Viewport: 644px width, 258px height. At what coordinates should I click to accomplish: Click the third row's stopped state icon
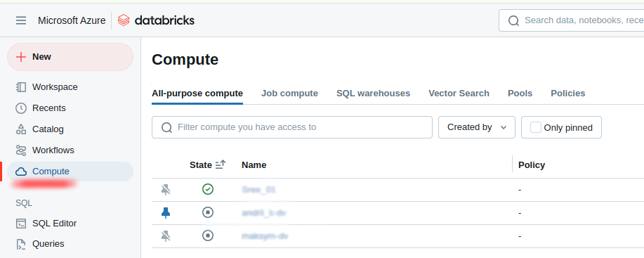point(208,236)
